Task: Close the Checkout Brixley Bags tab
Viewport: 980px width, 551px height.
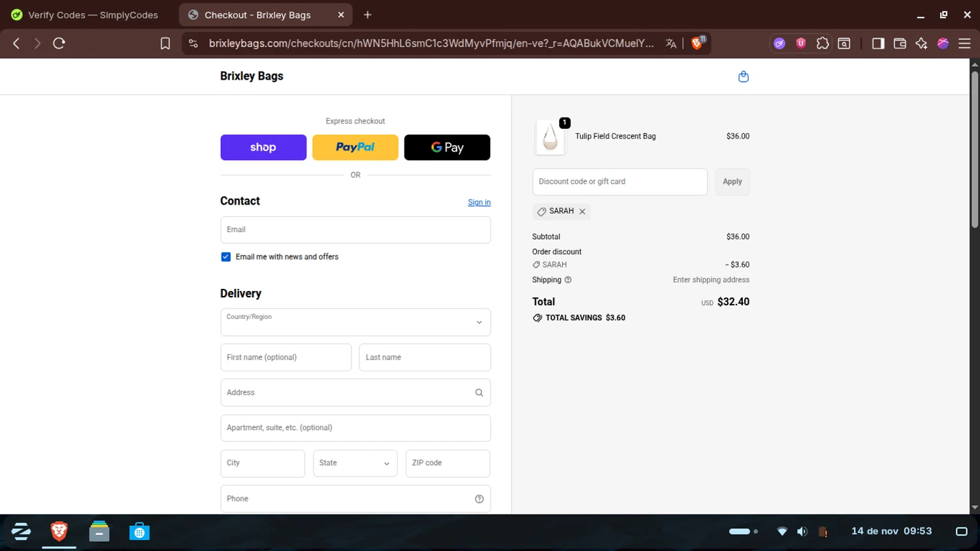Action: coord(341,14)
